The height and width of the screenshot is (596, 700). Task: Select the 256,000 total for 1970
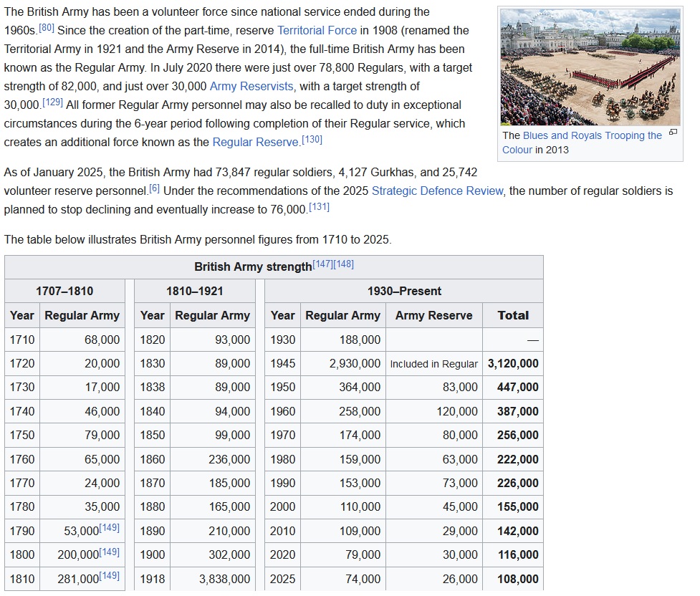518,435
